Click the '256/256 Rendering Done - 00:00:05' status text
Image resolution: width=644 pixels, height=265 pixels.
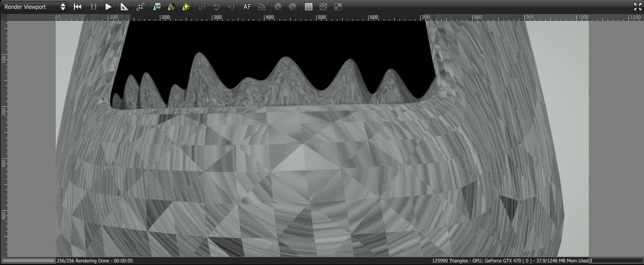click(95, 260)
